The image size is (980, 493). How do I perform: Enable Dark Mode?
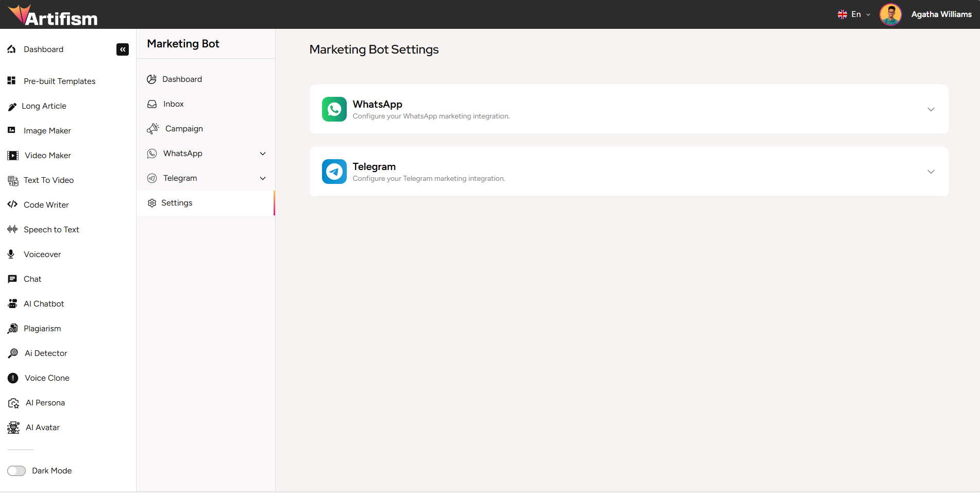tap(16, 470)
